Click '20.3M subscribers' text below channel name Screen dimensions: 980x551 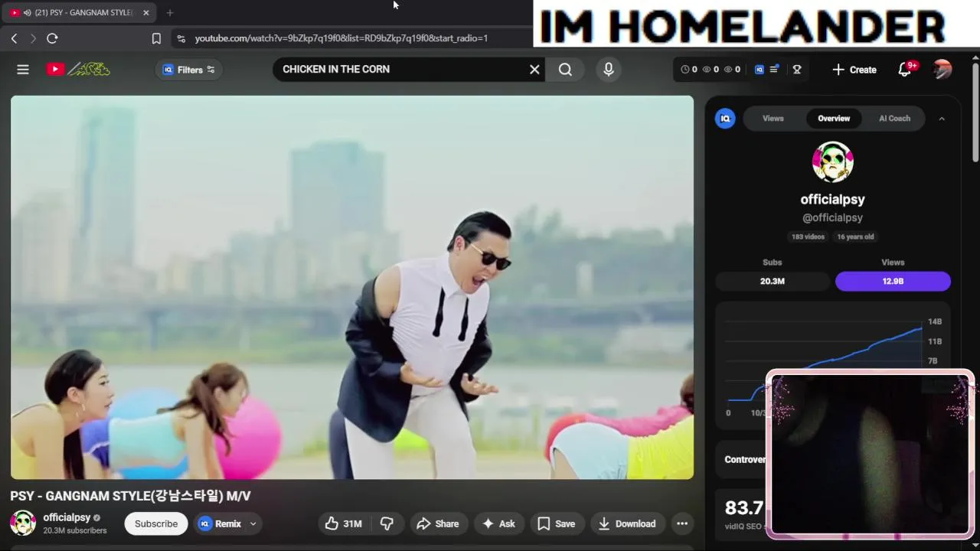[75, 531]
